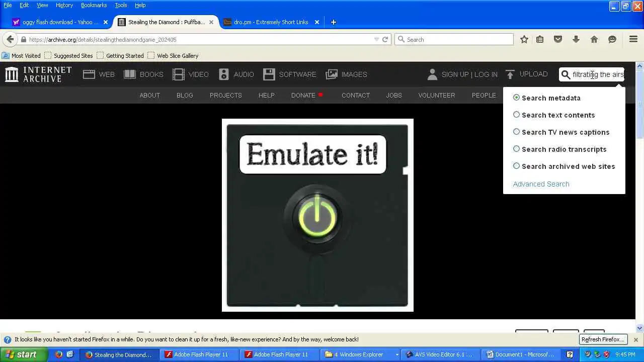Open the Downloads arrow panel

pos(576,39)
